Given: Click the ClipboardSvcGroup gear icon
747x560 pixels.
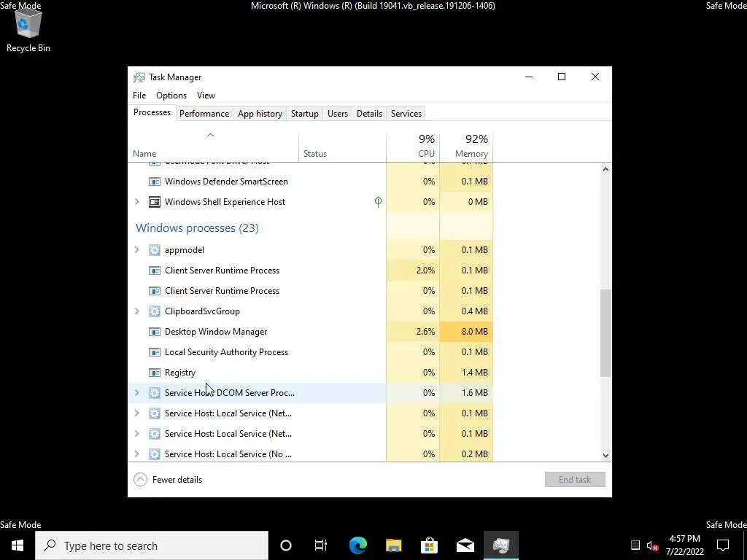Looking at the screenshot, I should click(155, 311).
